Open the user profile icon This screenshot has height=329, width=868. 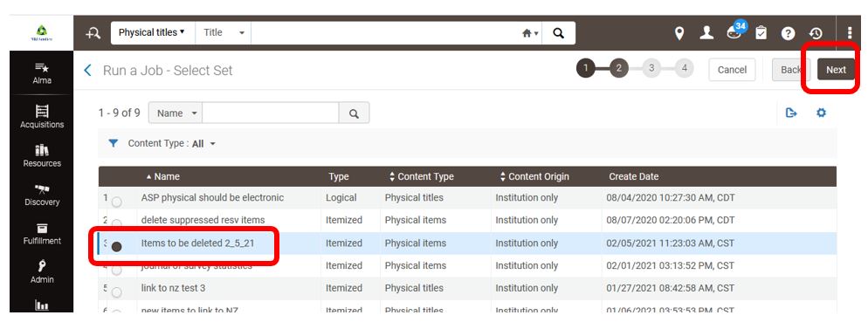click(x=706, y=33)
